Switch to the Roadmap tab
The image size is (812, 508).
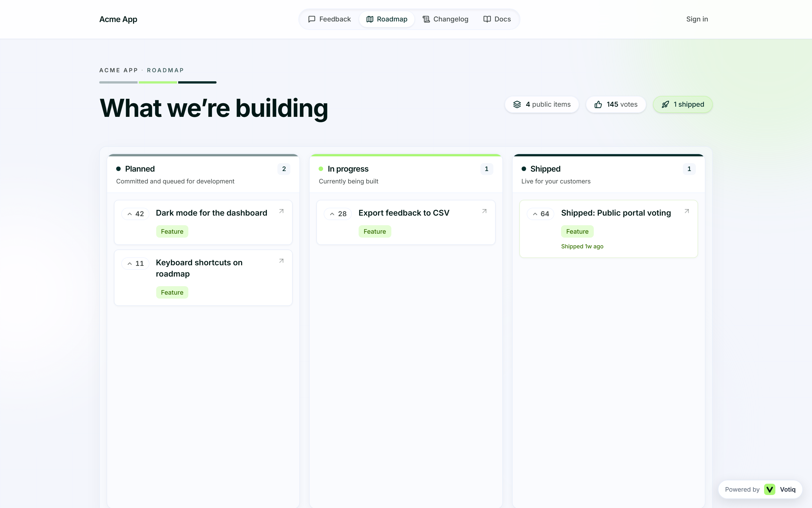[387, 19]
